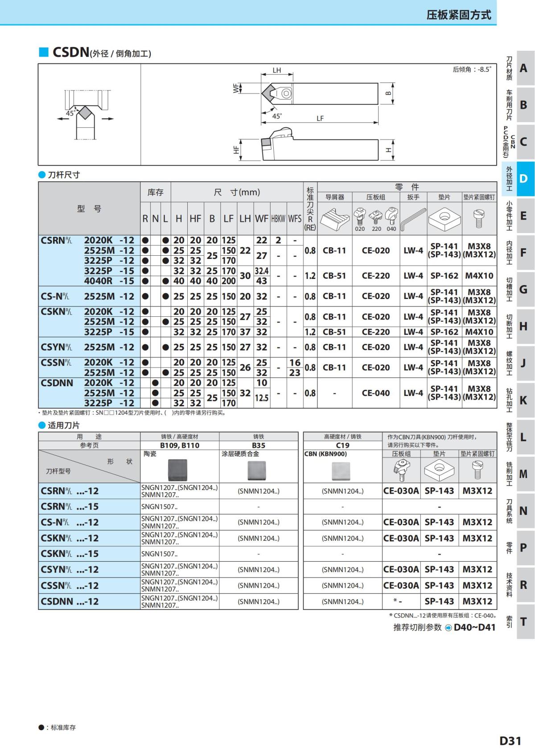The width and height of the screenshot is (535, 756).
Task: Open the recommended cutting parameters D40~D41 link
Action: tap(474, 627)
